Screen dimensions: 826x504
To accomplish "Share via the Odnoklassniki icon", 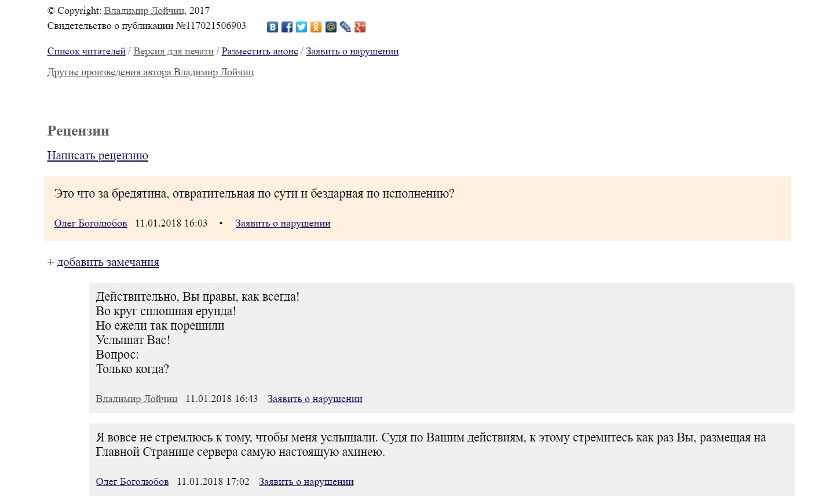I will (316, 27).
